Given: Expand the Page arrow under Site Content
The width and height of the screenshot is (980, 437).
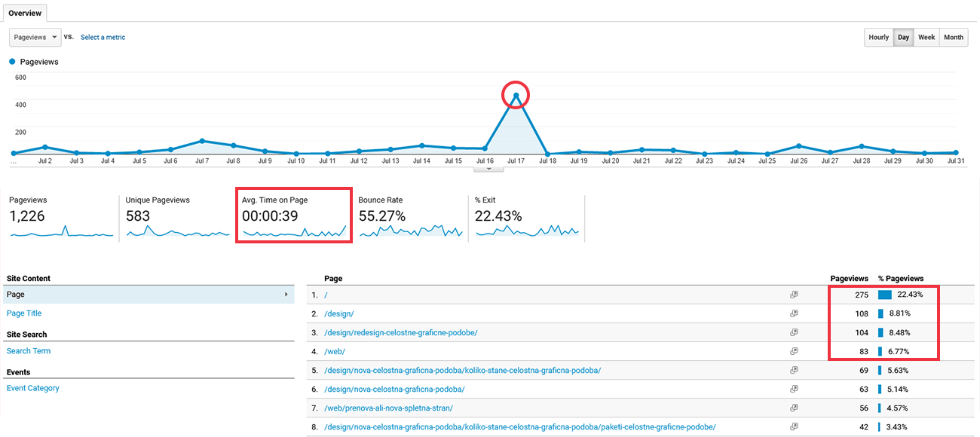Looking at the screenshot, I should point(286,295).
